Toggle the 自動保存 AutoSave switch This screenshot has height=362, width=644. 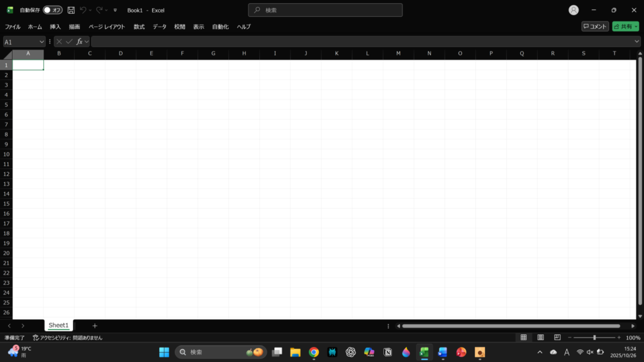(x=53, y=10)
